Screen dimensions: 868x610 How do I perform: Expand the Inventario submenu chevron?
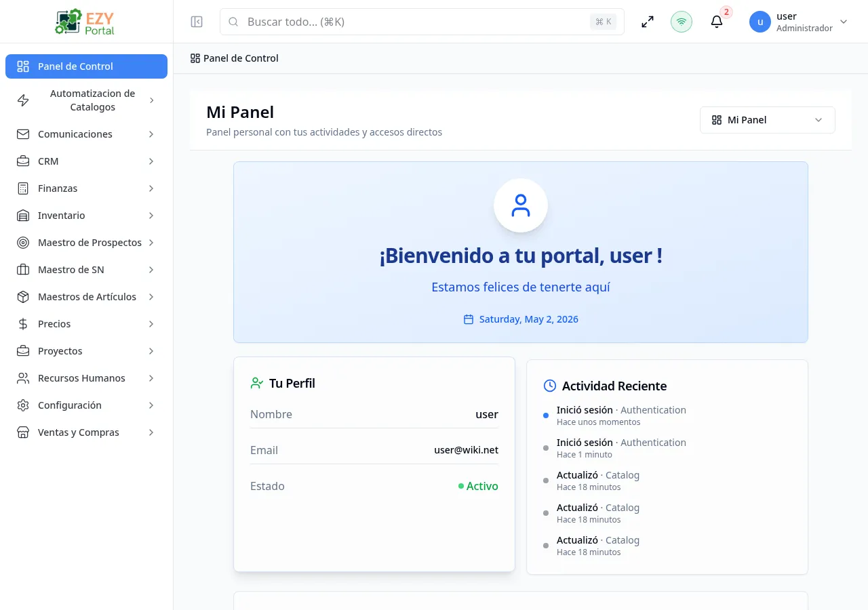151,216
